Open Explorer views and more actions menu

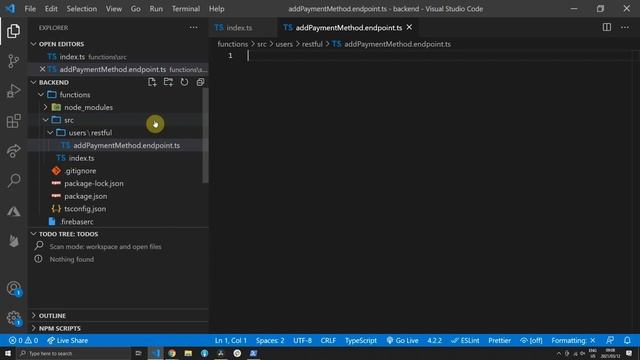[x=193, y=28]
